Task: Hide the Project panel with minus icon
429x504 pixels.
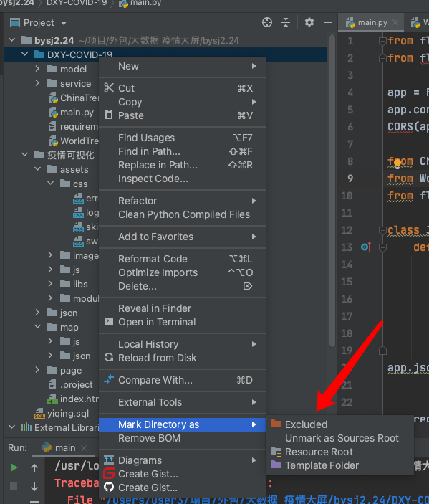Action: [x=327, y=22]
